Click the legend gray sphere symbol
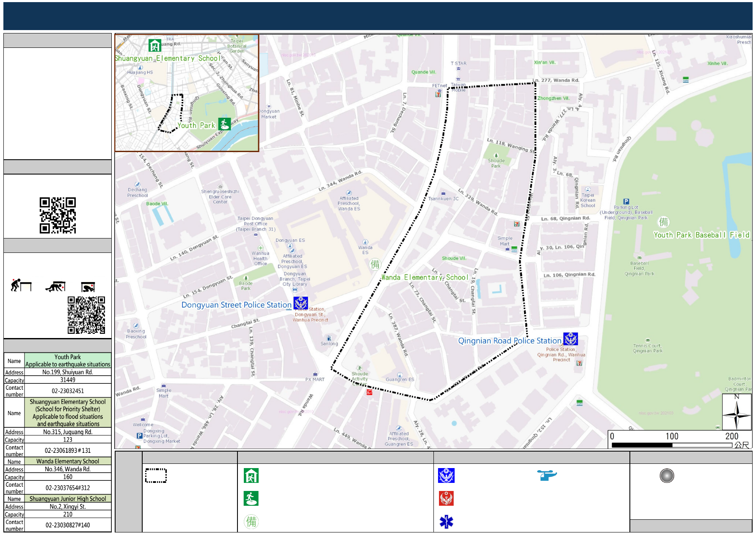Screen dimensions: 756x535 667,476
